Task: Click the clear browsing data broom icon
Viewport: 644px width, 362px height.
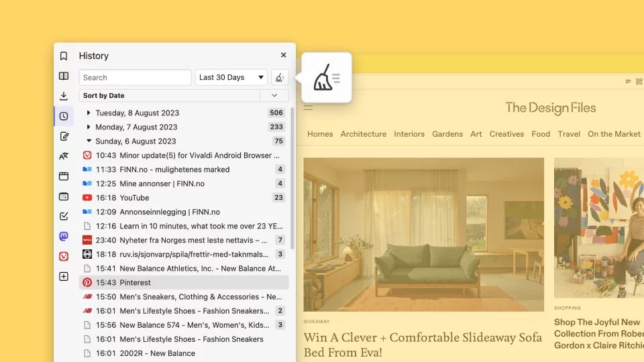Action: tap(280, 78)
